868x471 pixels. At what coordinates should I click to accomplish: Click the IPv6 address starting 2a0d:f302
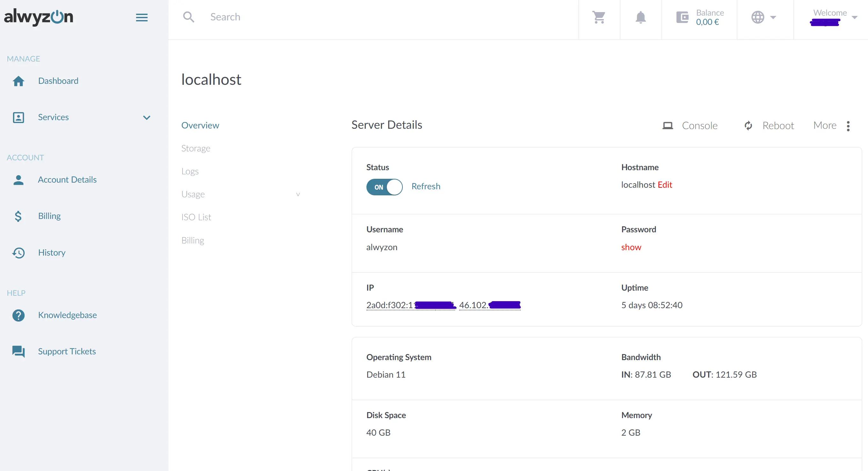point(411,305)
